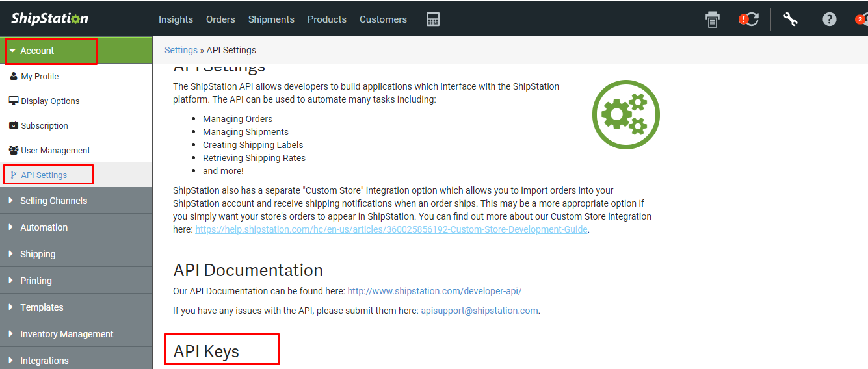This screenshot has height=369, width=868.
Task: Expand the Printing section
Action: (76, 281)
